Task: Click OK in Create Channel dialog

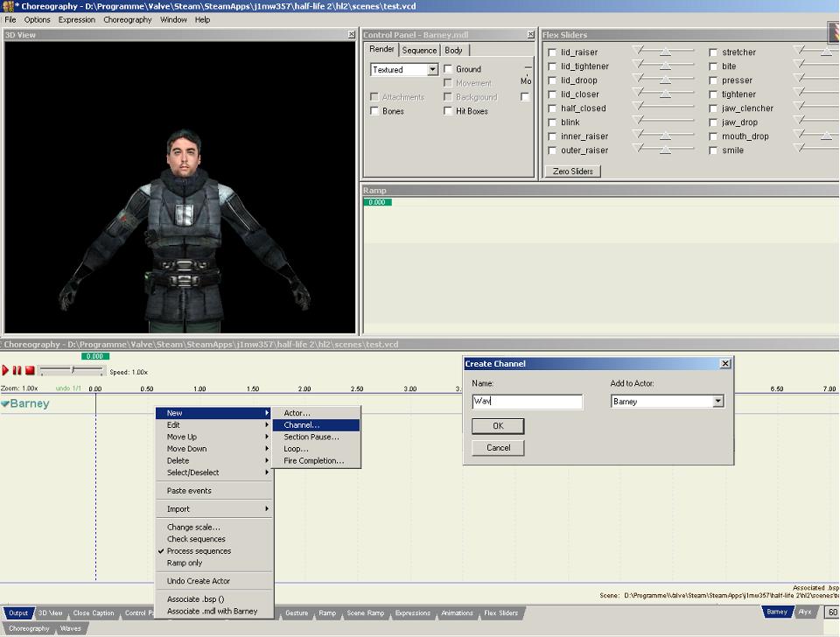Action: pyautogui.click(x=498, y=426)
